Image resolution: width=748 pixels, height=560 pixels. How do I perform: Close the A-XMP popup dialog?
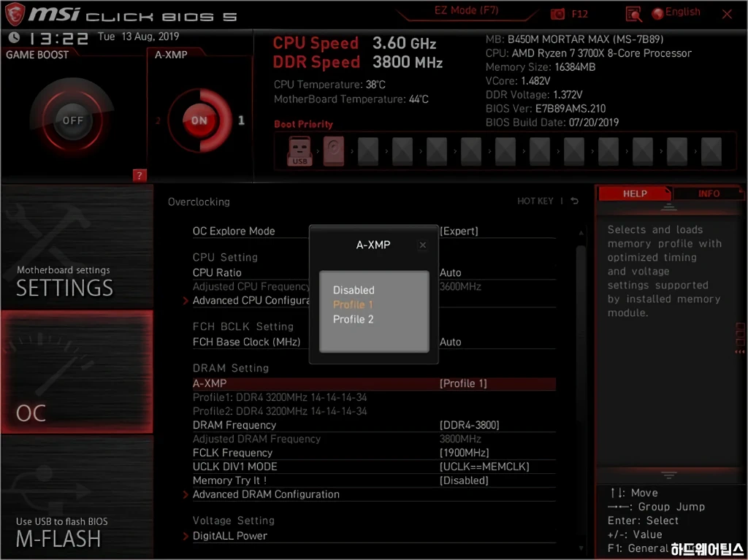tap(423, 245)
